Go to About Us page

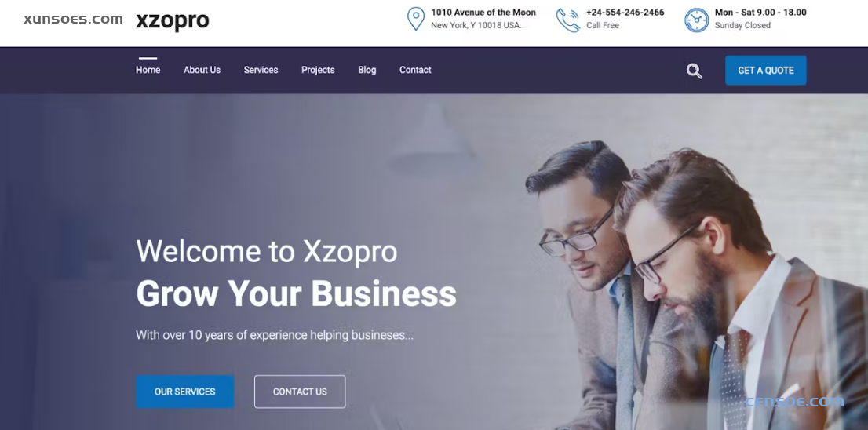coord(202,70)
